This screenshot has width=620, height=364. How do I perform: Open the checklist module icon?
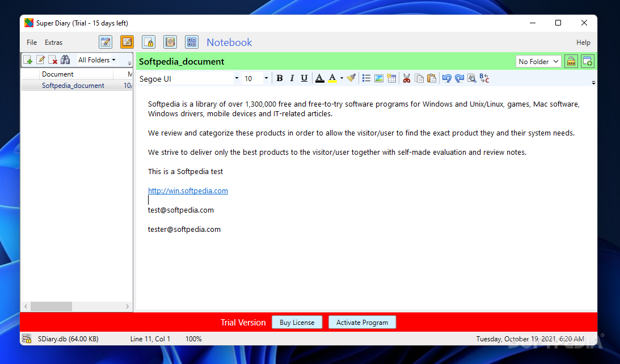(192, 42)
